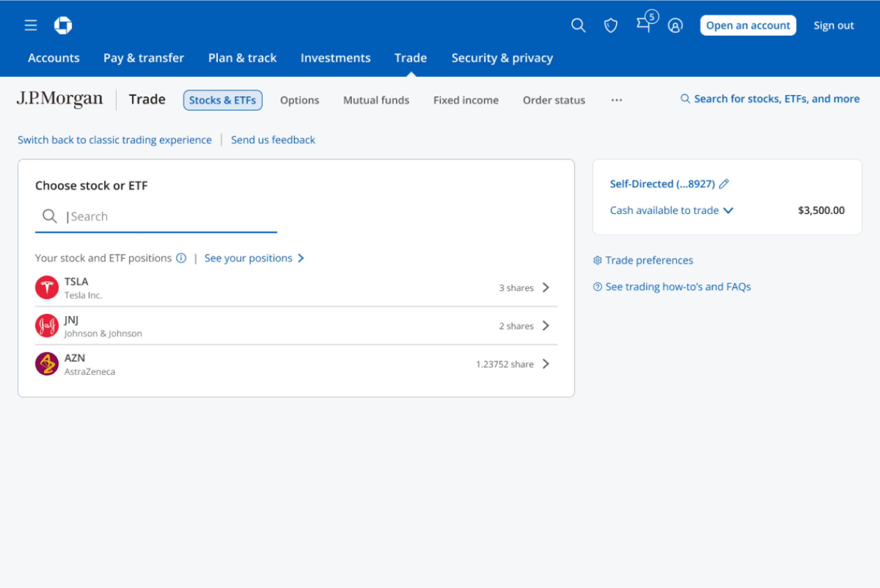880x588 pixels.
Task: Edit account with pencil icon
Action: (724, 184)
